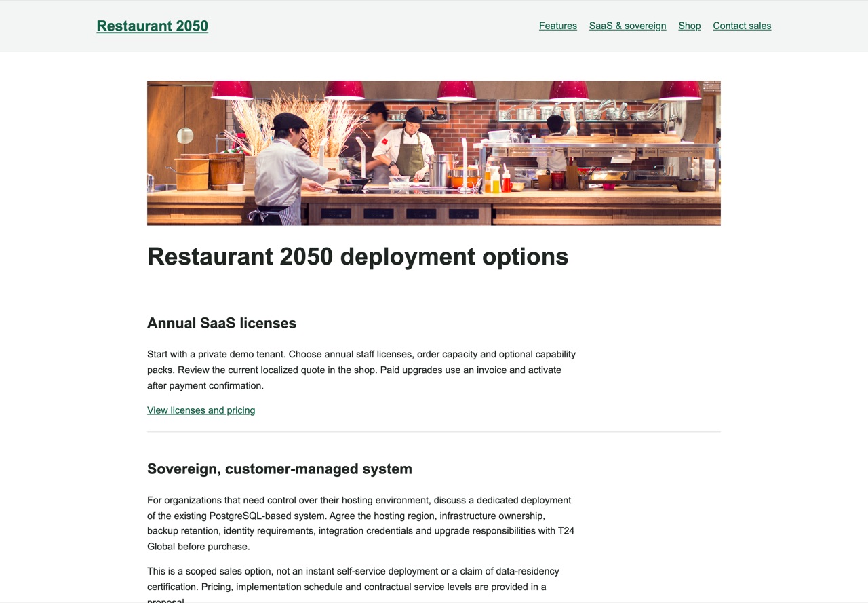Click the paragraph starting 'Start with a private demo tenant'
868x603 pixels.
coord(361,370)
